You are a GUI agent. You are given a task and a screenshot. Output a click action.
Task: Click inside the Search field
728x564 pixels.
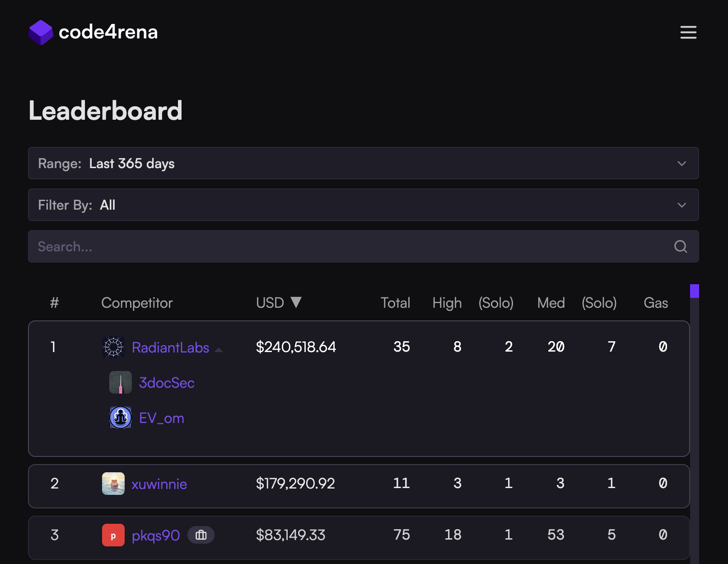(x=364, y=246)
